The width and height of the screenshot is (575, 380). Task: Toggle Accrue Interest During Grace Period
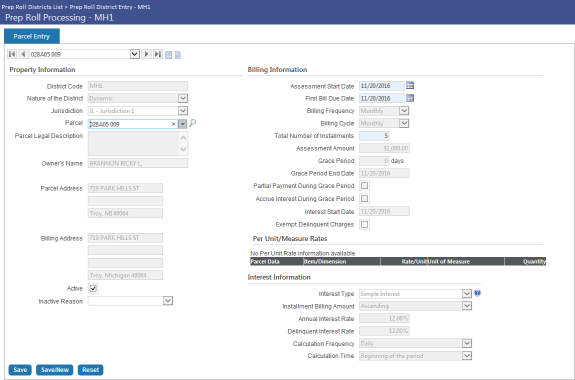(364, 198)
